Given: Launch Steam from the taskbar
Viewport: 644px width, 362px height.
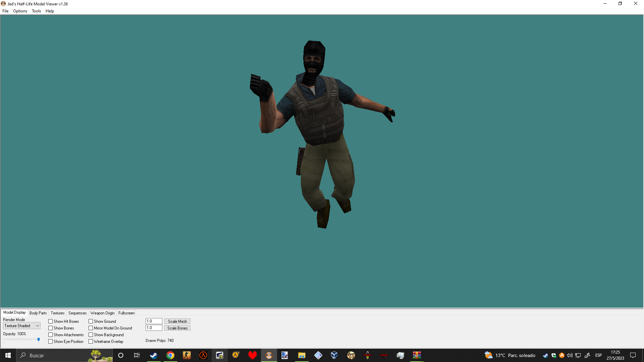Looking at the screenshot, I should tap(154, 355).
